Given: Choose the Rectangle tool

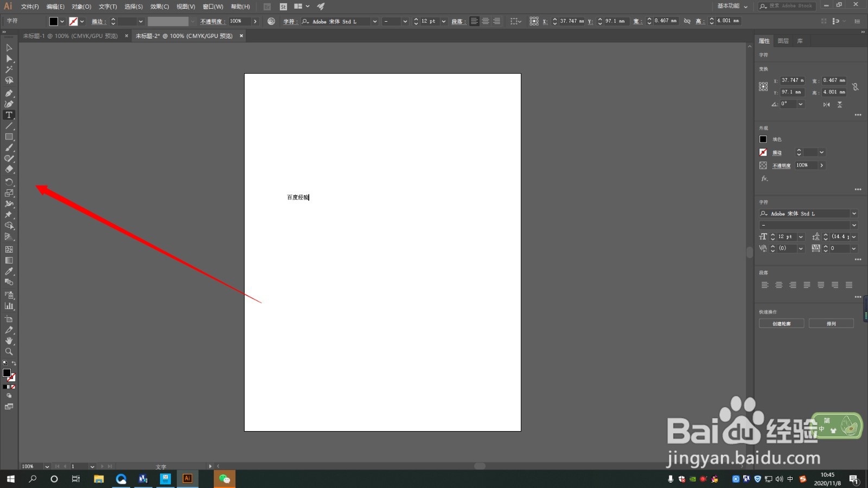Looking at the screenshot, I should click(x=9, y=137).
